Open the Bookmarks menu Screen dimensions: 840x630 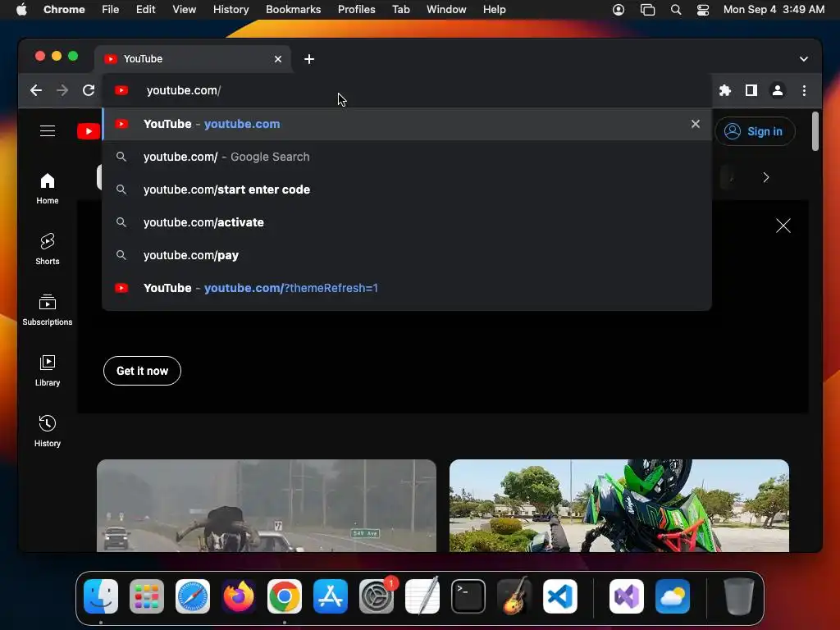pyautogui.click(x=293, y=10)
